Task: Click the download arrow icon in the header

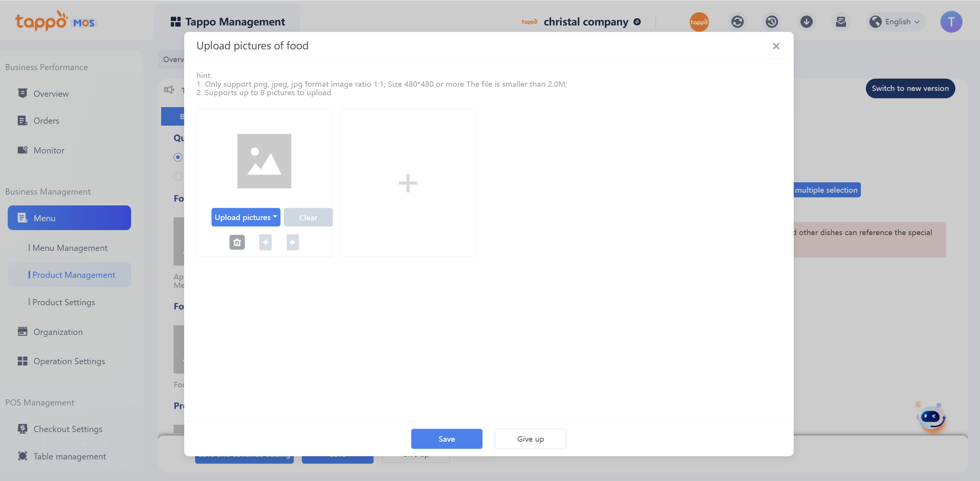Action: [806, 22]
